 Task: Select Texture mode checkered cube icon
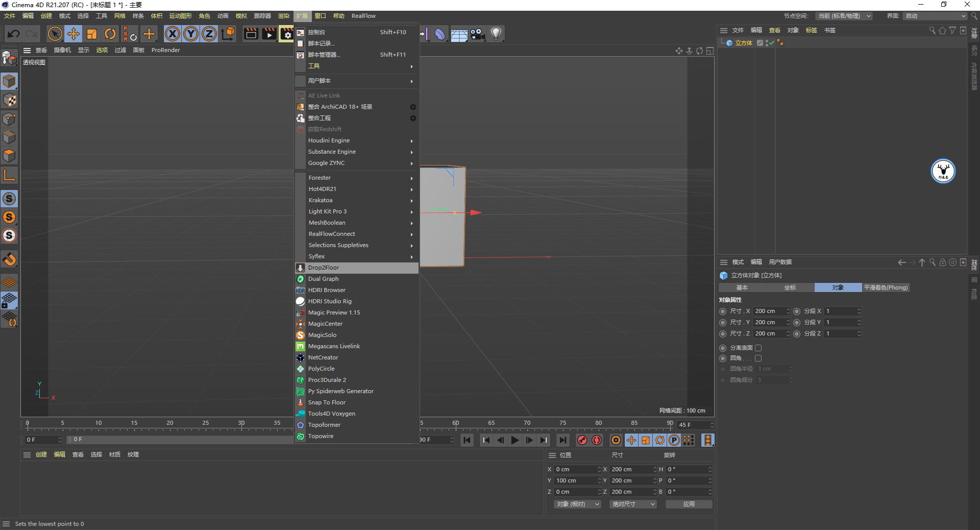pos(9,100)
